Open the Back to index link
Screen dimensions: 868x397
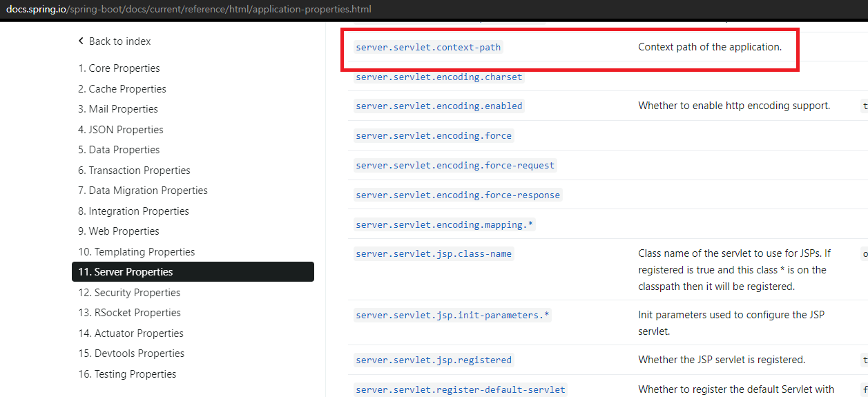tap(119, 41)
